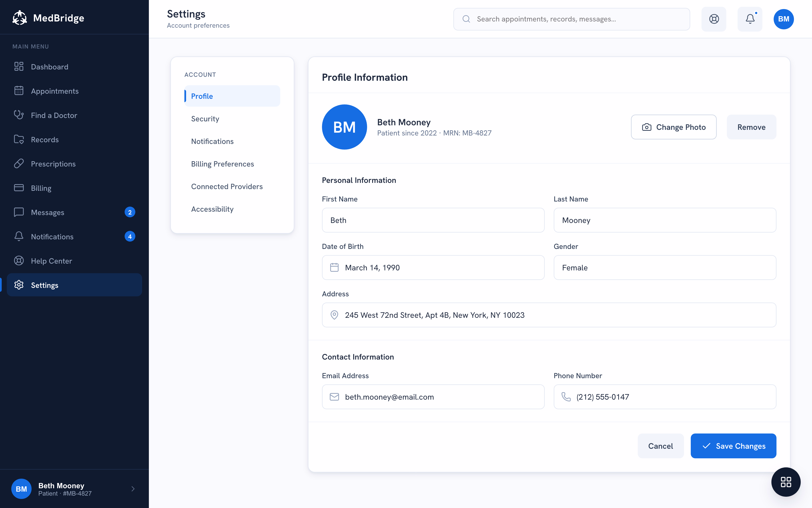Click the Email Address field

[x=433, y=397]
